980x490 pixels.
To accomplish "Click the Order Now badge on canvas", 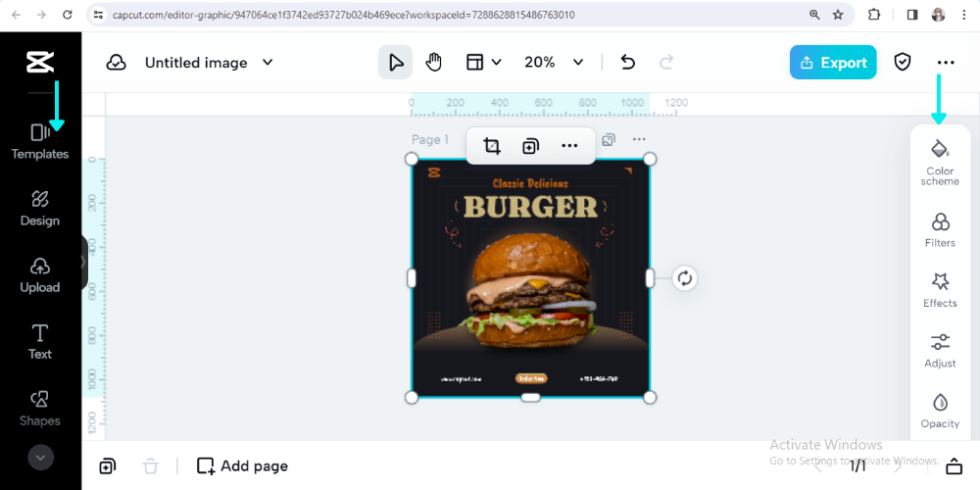I will point(530,378).
